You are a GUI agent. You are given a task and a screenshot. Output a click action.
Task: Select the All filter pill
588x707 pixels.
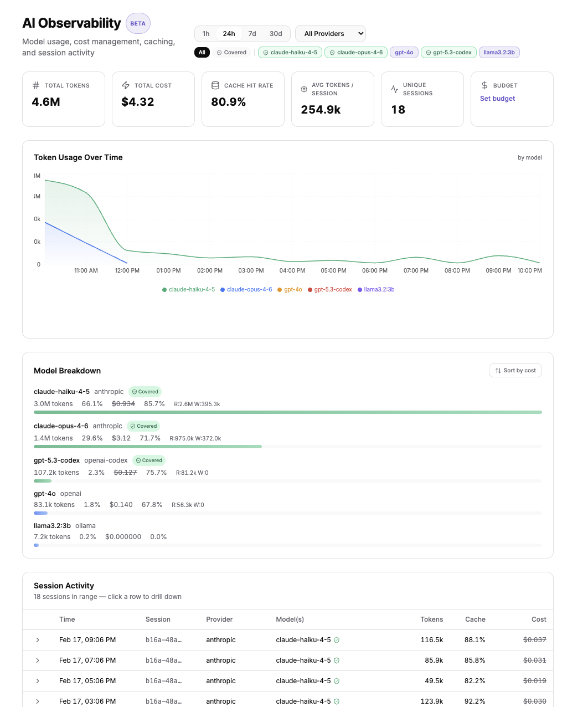[202, 52]
